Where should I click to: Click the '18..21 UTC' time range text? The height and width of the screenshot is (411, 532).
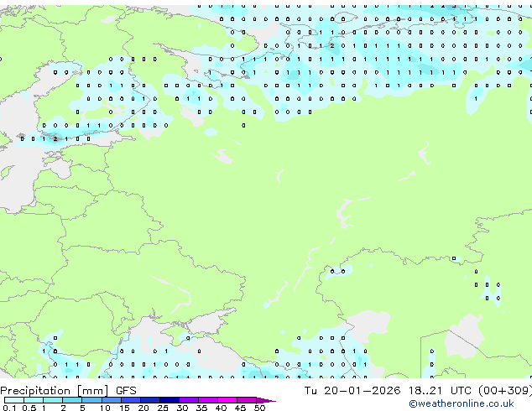pos(440,391)
